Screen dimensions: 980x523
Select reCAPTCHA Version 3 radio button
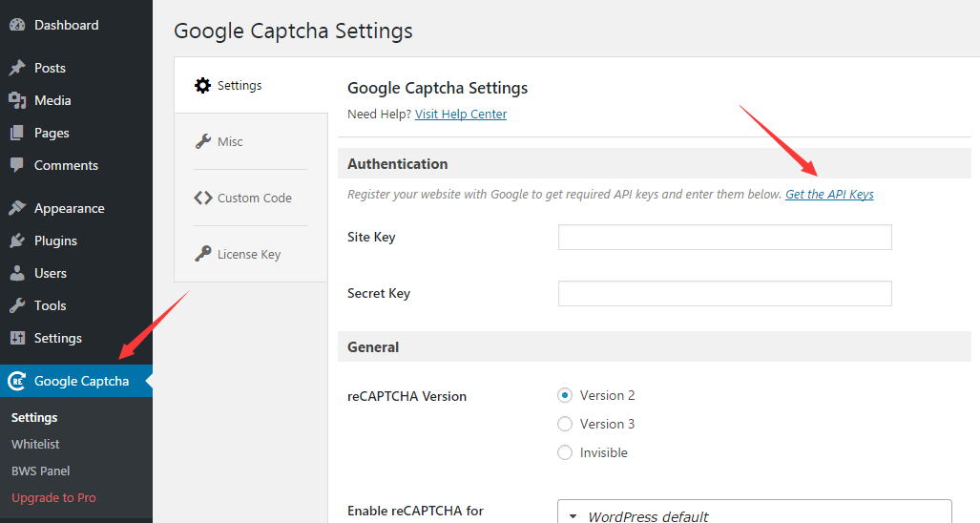point(564,425)
